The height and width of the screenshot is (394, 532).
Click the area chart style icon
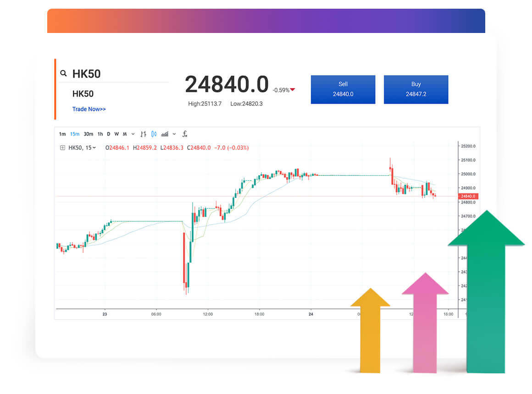pos(165,134)
